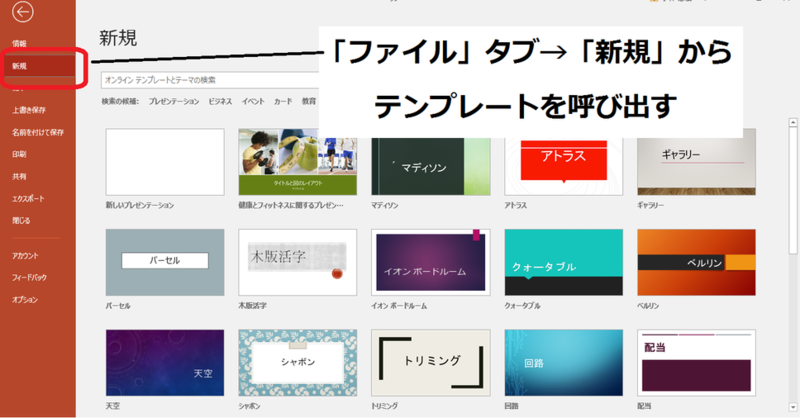Click the back arrow icon
The image size is (800, 418).
click(22, 12)
